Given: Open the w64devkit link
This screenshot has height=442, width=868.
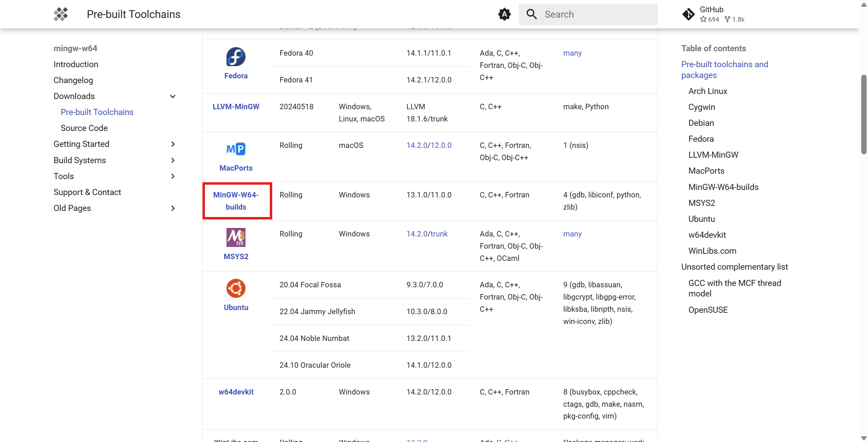Looking at the screenshot, I should pyautogui.click(x=236, y=392).
